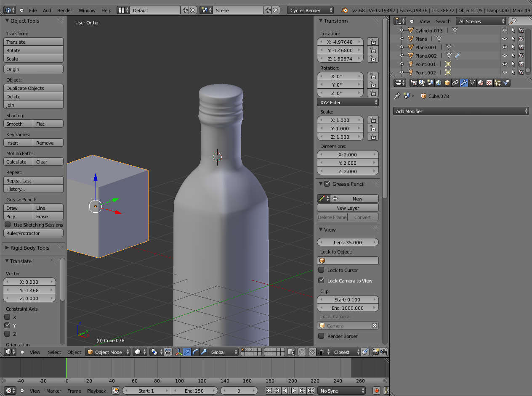
Task: Uncheck Lock Camera to View
Action: click(321, 280)
